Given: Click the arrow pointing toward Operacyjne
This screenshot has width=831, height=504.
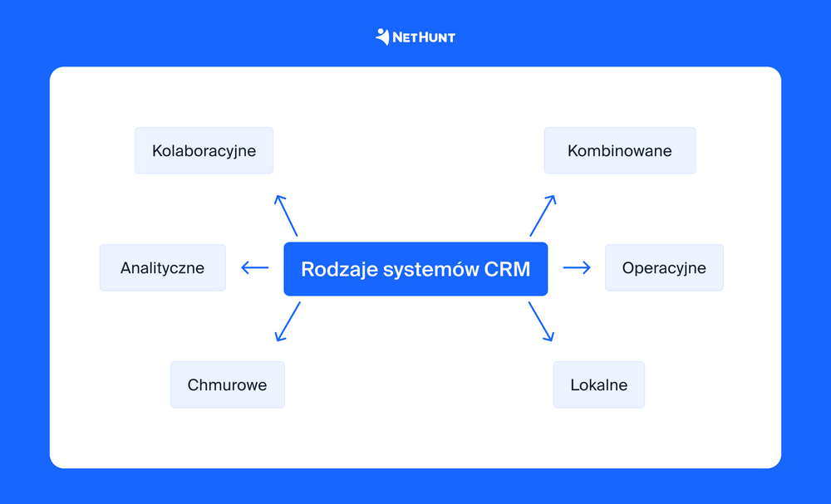Looking at the screenshot, I should (577, 267).
